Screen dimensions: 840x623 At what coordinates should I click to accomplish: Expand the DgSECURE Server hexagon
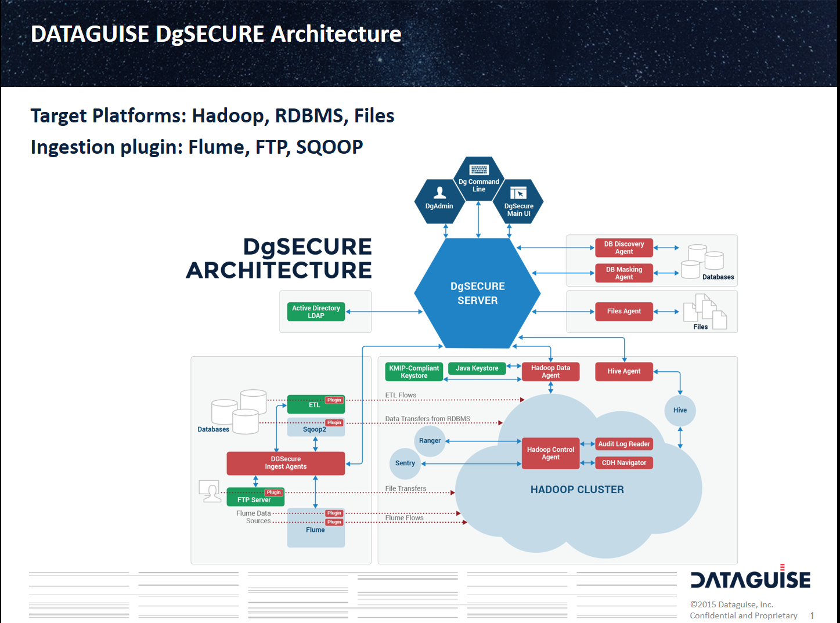(477, 293)
